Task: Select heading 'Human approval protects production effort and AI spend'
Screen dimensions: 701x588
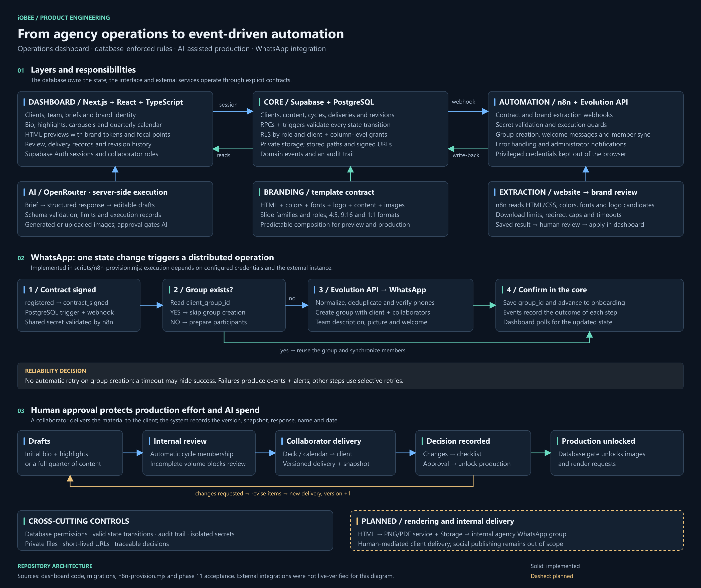Action: [145, 410]
